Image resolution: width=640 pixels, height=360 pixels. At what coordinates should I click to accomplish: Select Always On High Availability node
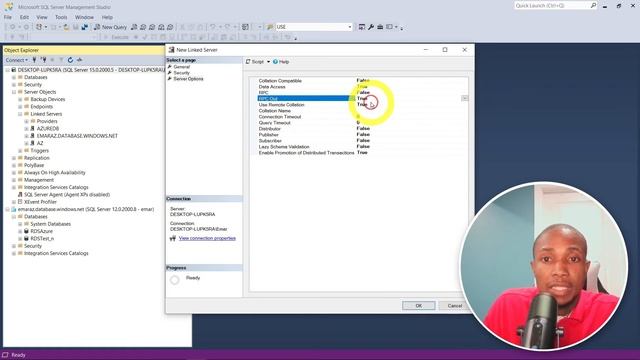click(x=55, y=173)
